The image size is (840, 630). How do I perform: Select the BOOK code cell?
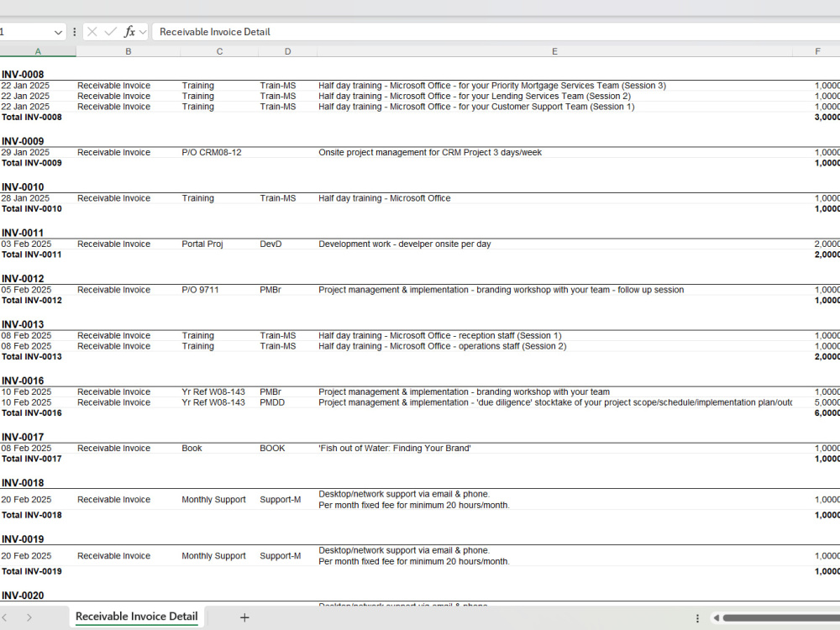coord(272,449)
